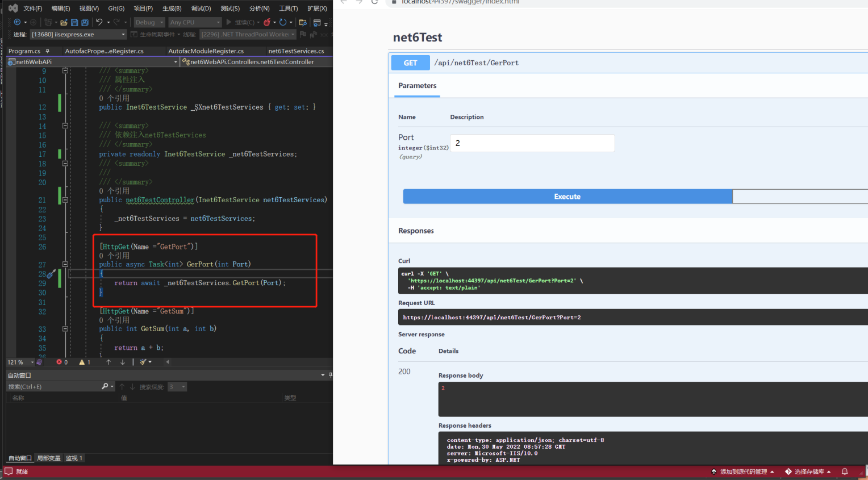Switch to the 局部变量 tab
Viewport: 868px width, 480px height.
tap(49, 458)
